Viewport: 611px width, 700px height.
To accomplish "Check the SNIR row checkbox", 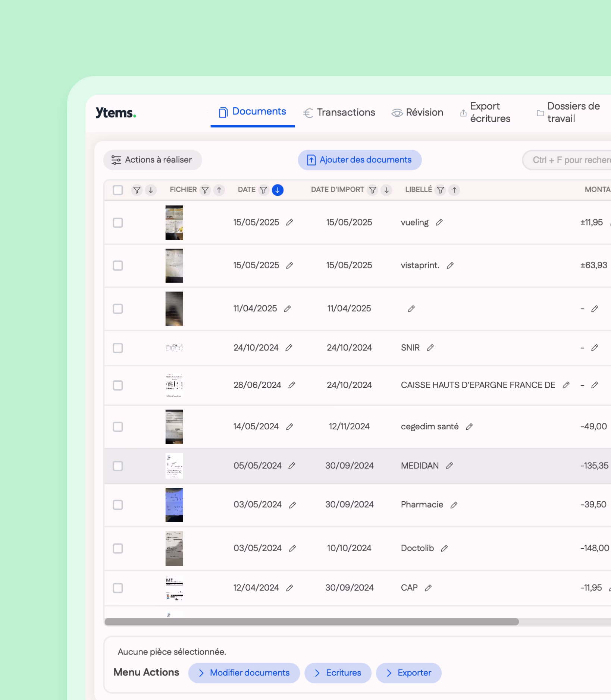I will click(118, 348).
